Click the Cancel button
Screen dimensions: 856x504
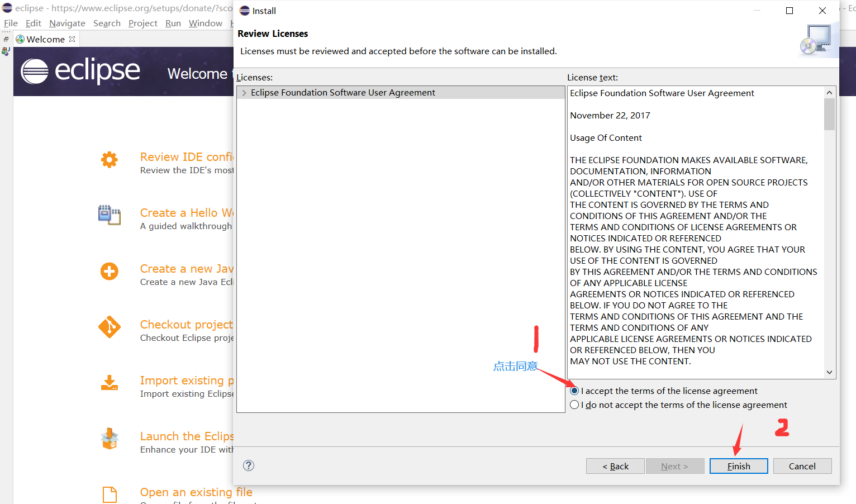click(802, 466)
